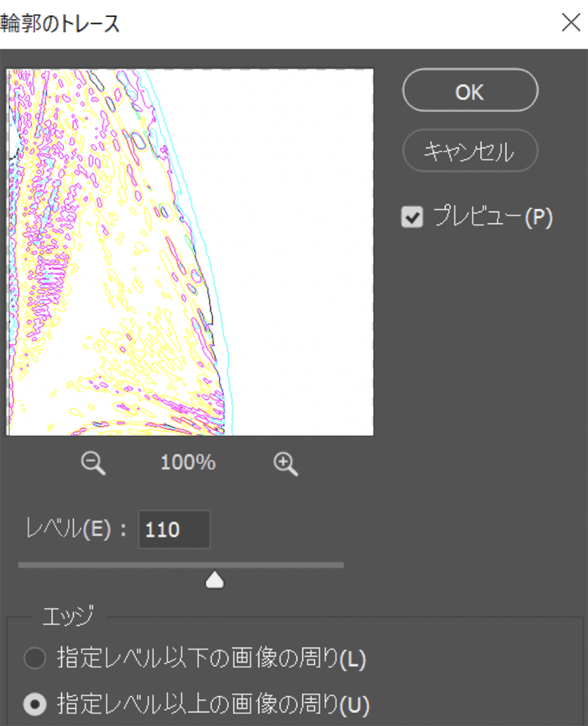Zoom out the contour preview
The height and width of the screenshot is (726, 588).
(x=93, y=463)
